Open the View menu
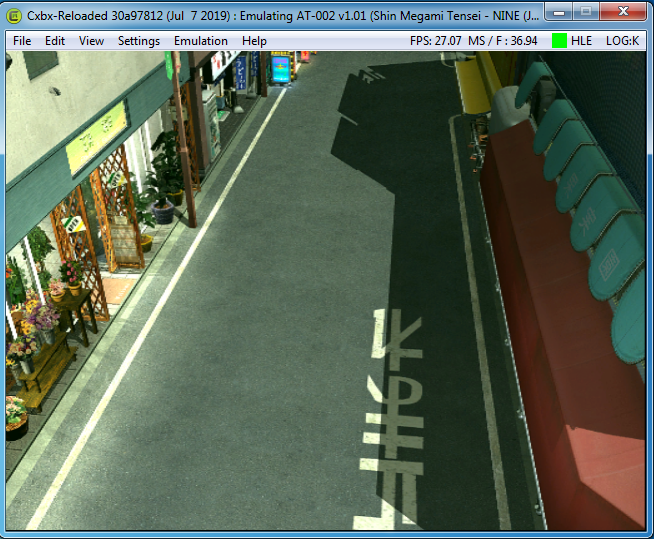654x539 pixels. coord(91,41)
